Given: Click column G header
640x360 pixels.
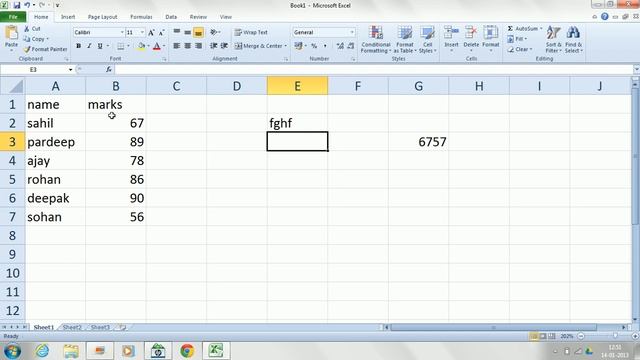Looking at the screenshot, I should pyautogui.click(x=418, y=86).
